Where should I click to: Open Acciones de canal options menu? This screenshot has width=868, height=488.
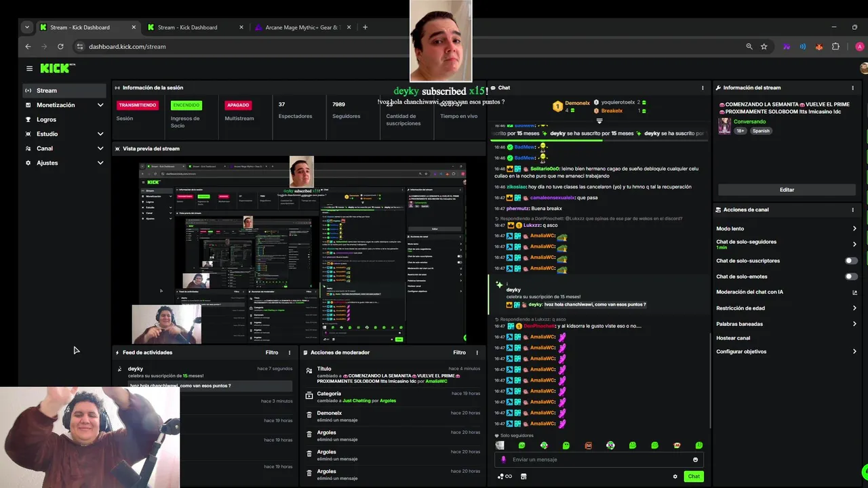[x=852, y=210]
